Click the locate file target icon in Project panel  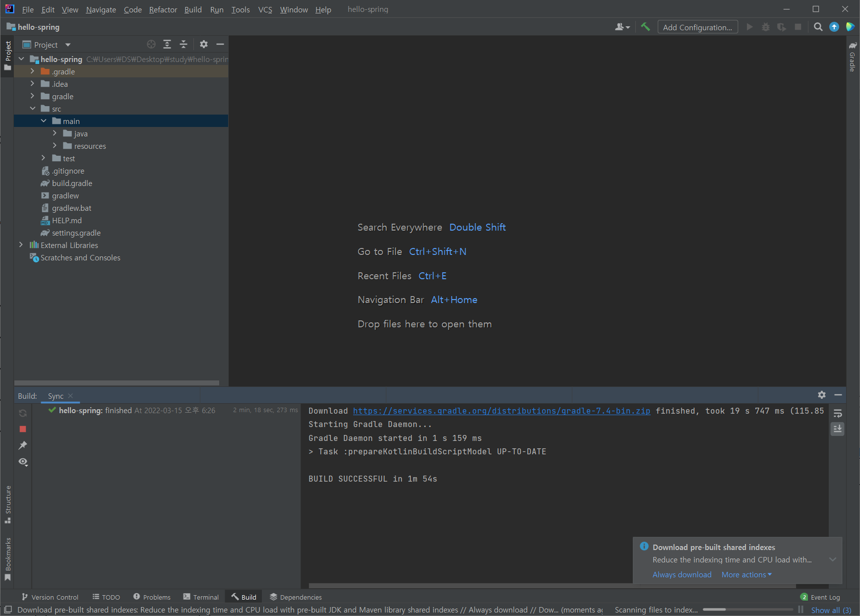[x=151, y=45]
